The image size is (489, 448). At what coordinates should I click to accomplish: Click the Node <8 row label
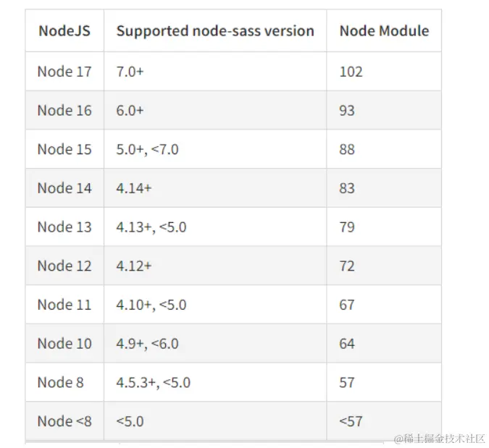click(x=64, y=421)
